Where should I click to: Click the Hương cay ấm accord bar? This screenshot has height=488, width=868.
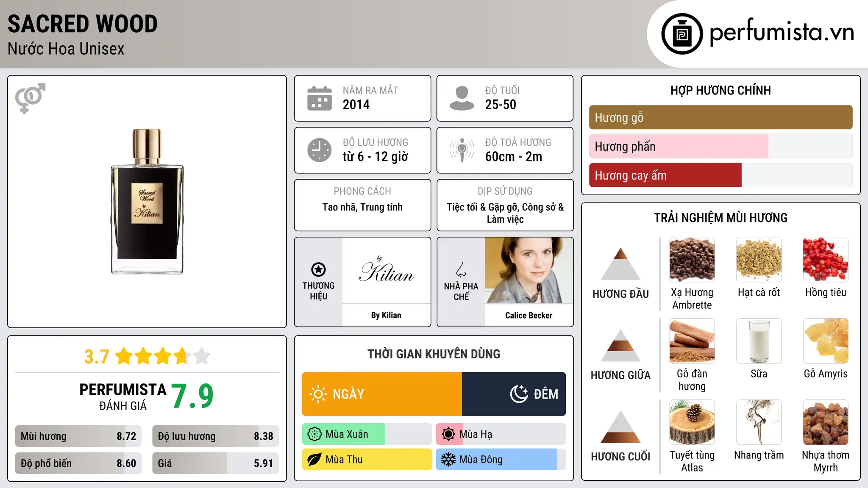click(x=721, y=175)
